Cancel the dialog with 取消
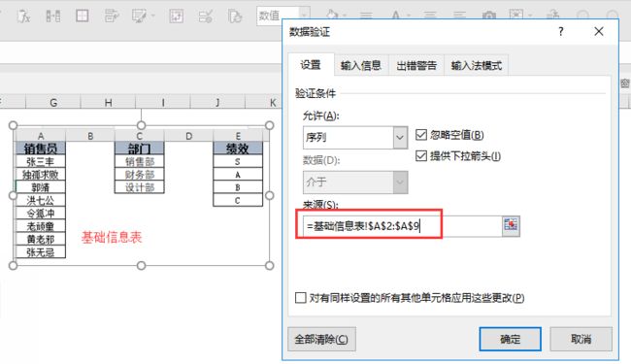631x364 pixels. click(x=581, y=339)
